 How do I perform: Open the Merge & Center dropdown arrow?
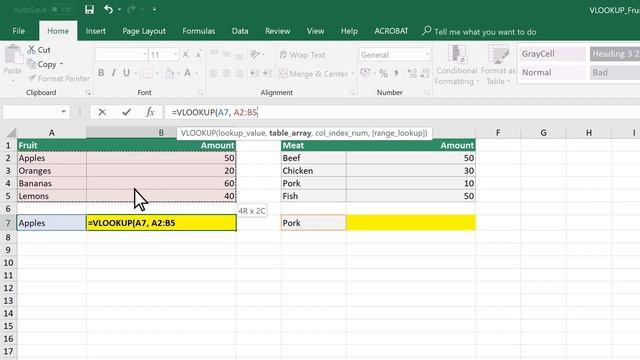[x=353, y=74]
